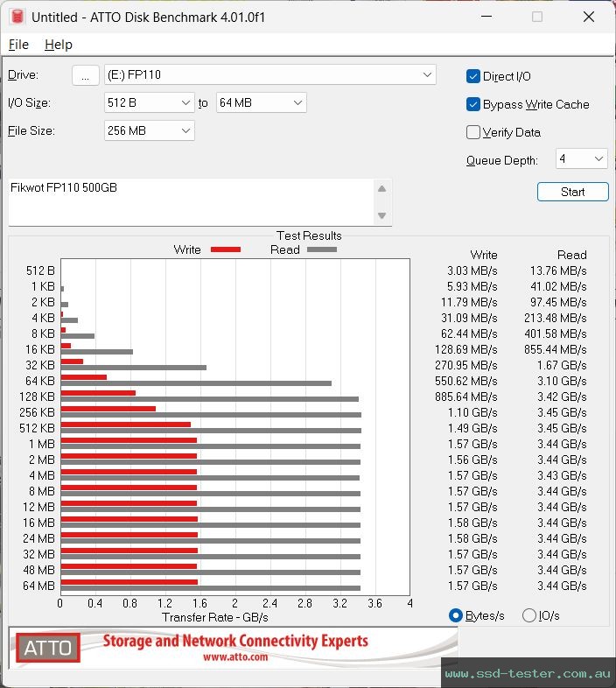Click the drive browse '...' button
616x688 pixels.
pos(86,75)
